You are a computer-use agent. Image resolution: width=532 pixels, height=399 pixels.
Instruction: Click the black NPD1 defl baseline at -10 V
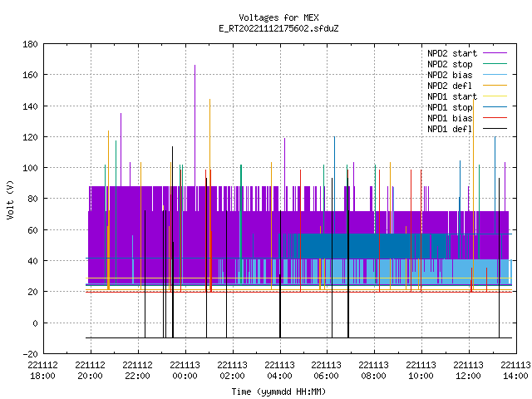click(x=298, y=337)
